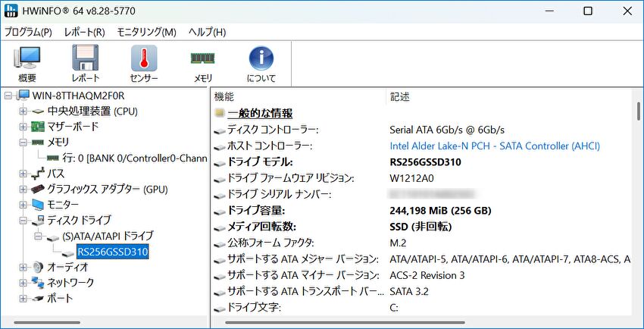
Task: Click the computer icon beside WIN-8TTHAQM2F0R
Action: point(23,96)
